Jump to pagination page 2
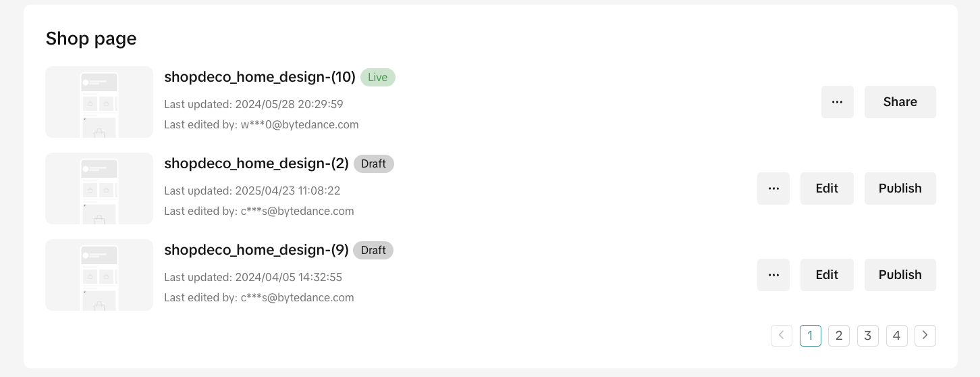 pyautogui.click(x=838, y=336)
